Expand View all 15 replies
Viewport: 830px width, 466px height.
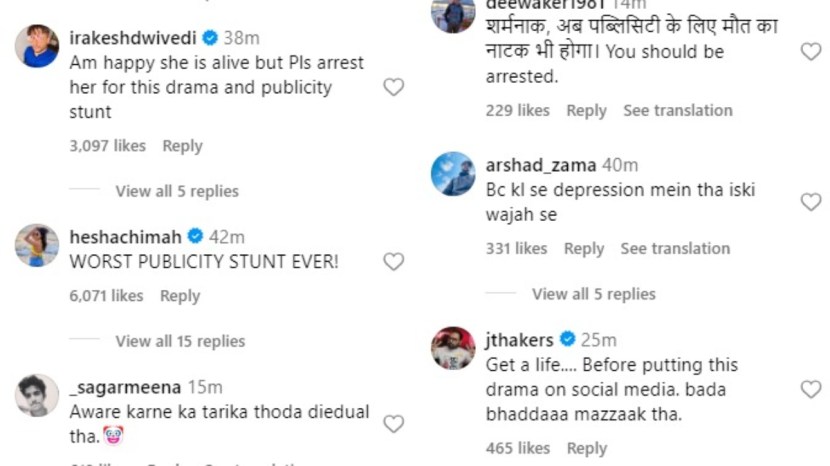click(181, 341)
